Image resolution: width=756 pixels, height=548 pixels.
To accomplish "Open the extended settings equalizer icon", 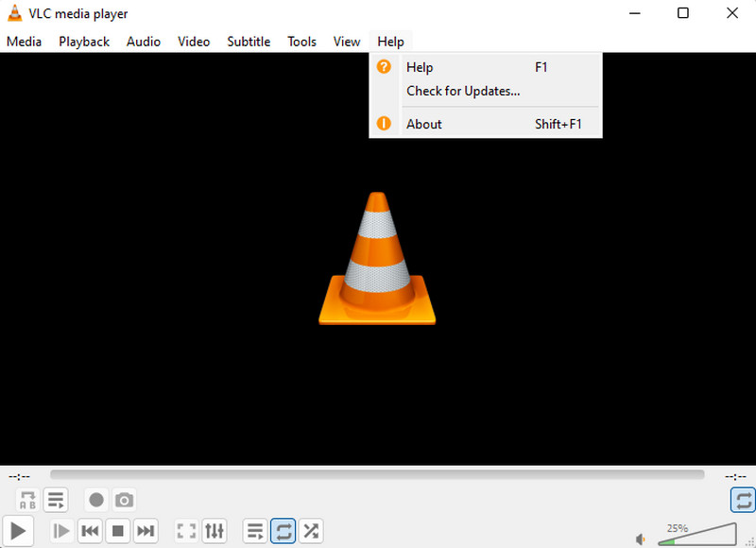I will (x=215, y=531).
